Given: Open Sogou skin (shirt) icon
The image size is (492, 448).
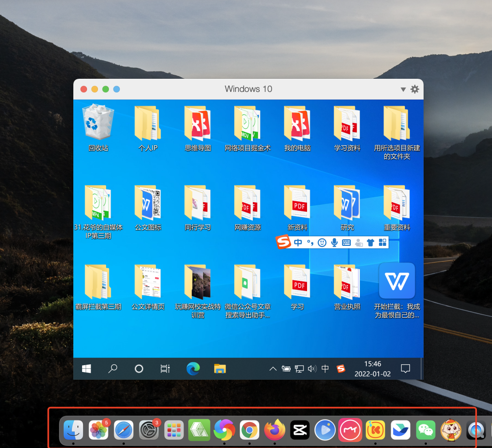Looking at the screenshot, I should point(370,243).
